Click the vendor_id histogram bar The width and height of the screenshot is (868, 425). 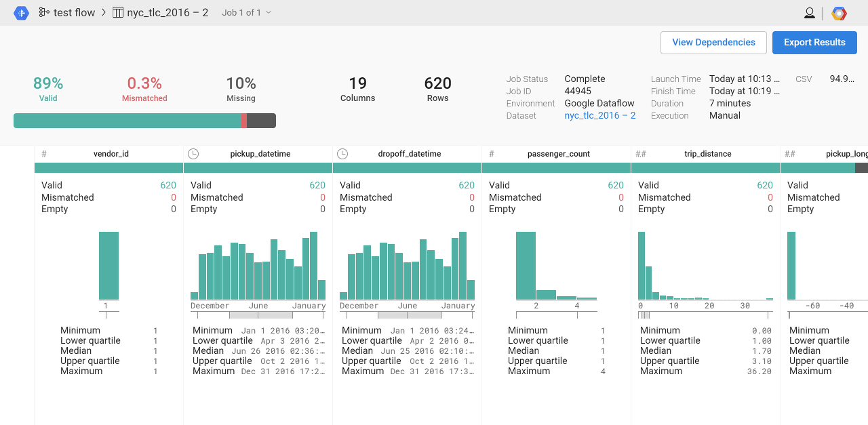(x=108, y=266)
